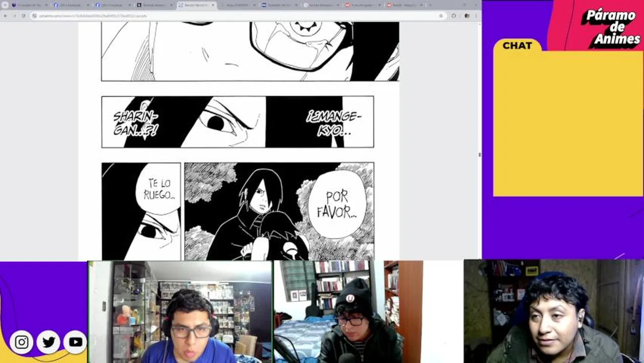Viewport: 644px width, 363px height.
Task: Click the YouTube icon in the overlay
Action: [x=76, y=342]
